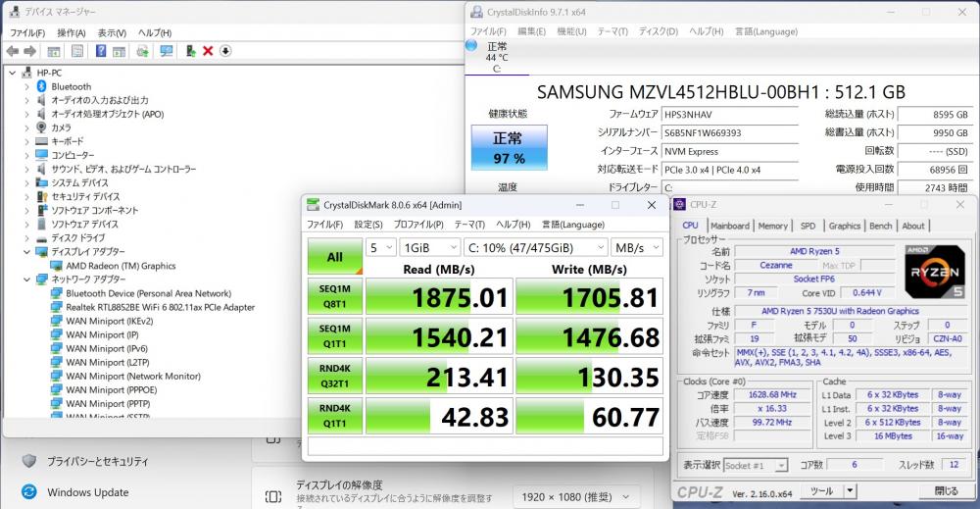
Task: Click the Disable device down-arrow icon
Action: [x=225, y=51]
